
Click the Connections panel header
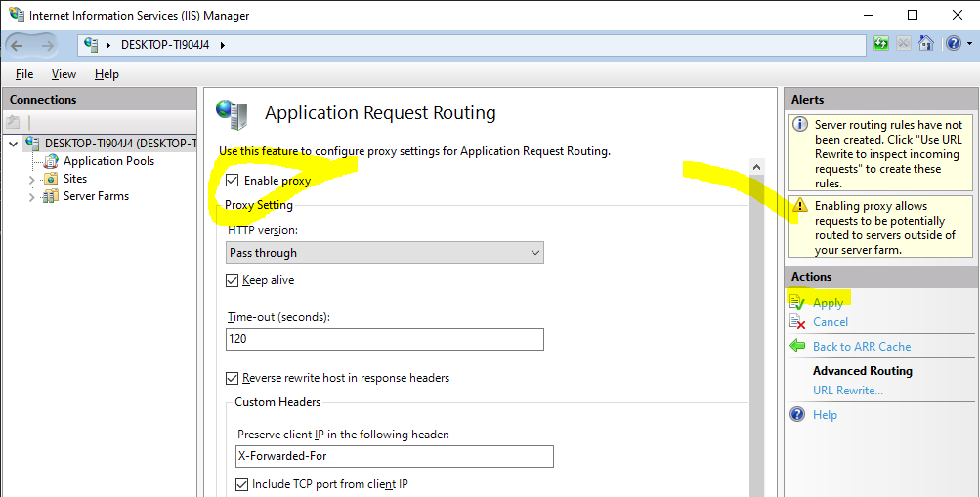click(x=100, y=100)
